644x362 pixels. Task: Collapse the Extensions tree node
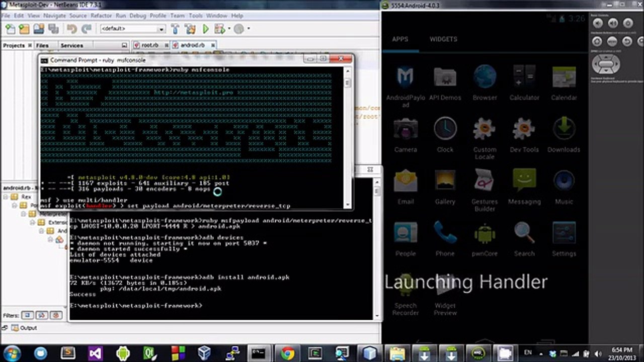point(33,222)
